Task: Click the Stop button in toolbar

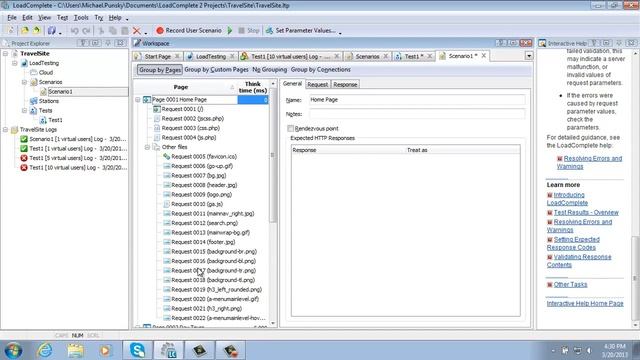Action: [249, 31]
